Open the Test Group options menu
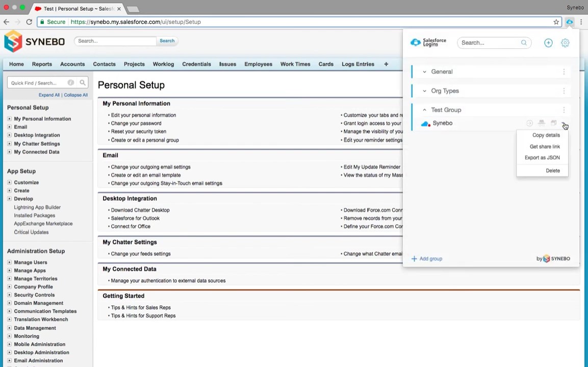588x367 pixels. click(564, 110)
